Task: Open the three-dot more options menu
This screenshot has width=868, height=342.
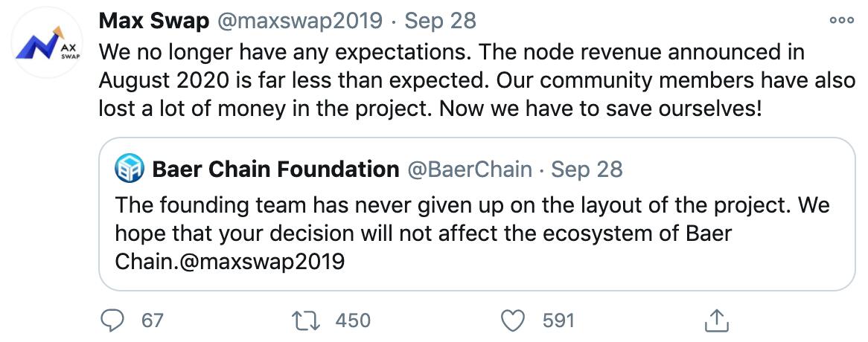Action: [x=841, y=22]
